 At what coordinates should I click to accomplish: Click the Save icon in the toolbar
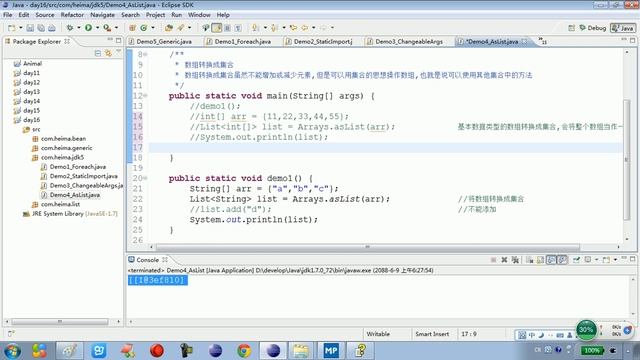[30, 28]
